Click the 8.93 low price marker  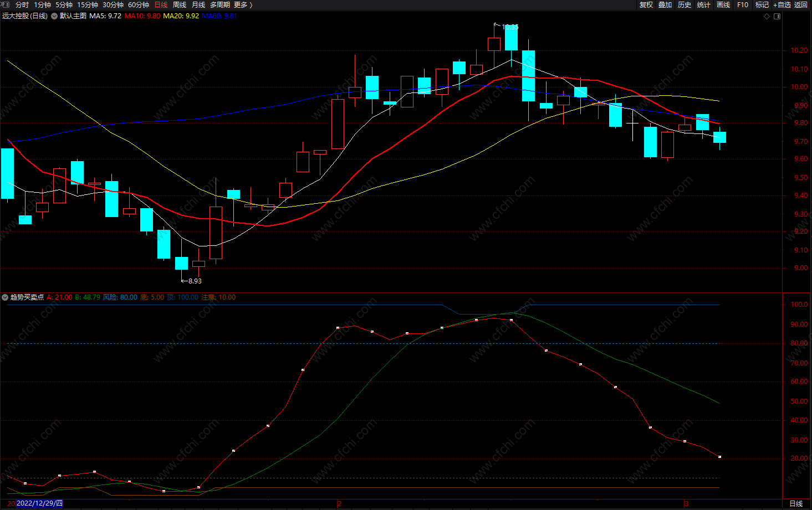pyautogui.click(x=195, y=281)
